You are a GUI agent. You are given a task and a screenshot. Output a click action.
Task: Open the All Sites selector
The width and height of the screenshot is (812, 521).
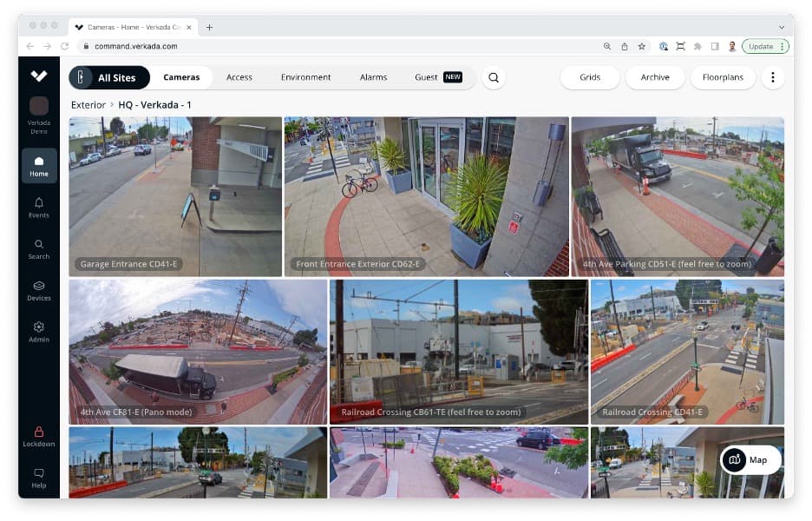109,77
